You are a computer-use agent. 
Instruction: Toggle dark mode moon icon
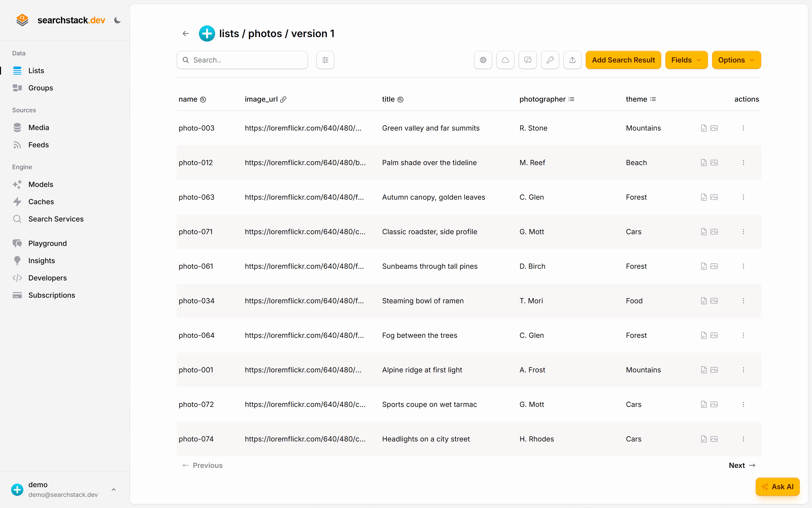(117, 20)
